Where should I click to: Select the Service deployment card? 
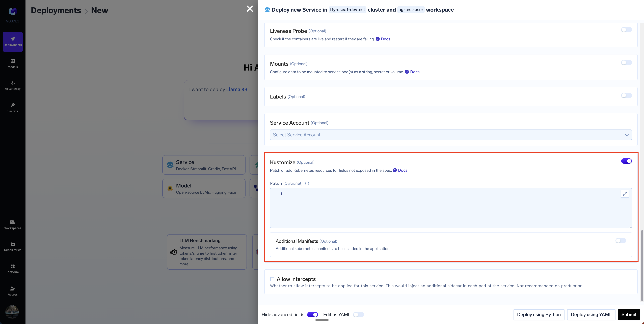pyautogui.click(x=204, y=165)
